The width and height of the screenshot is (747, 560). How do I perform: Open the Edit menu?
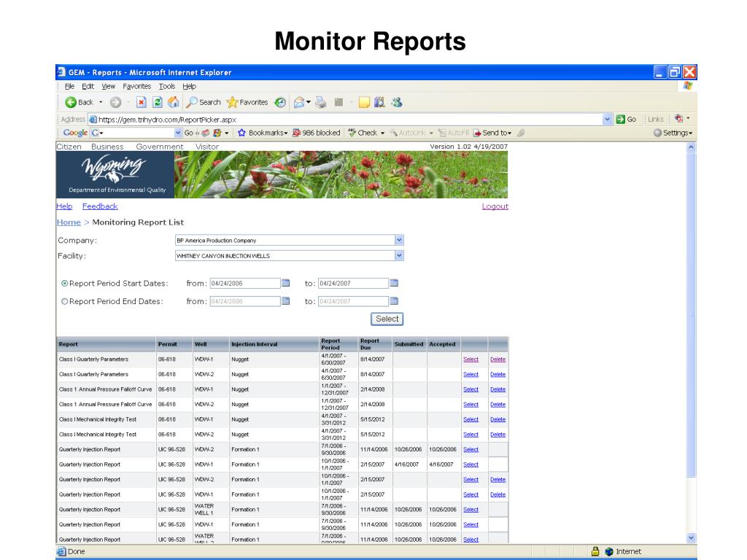coord(88,86)
